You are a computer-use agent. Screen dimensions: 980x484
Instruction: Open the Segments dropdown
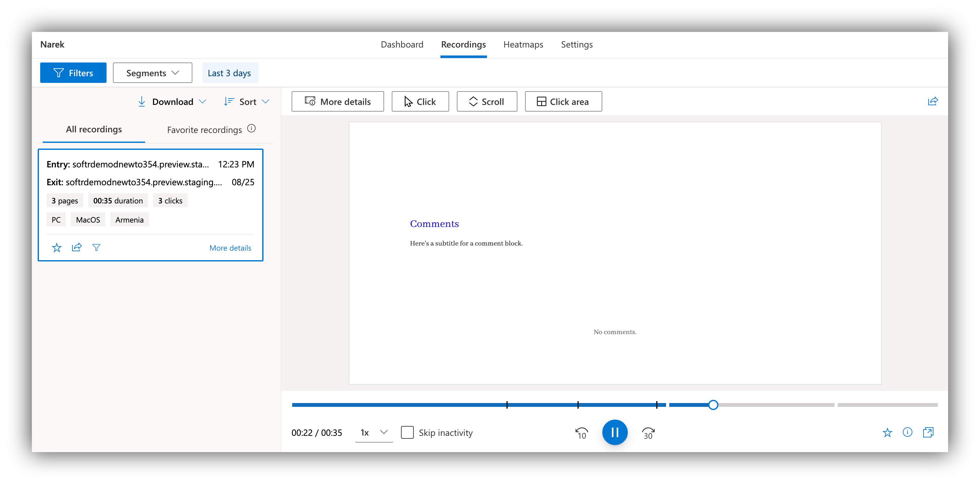coord(152,73)
